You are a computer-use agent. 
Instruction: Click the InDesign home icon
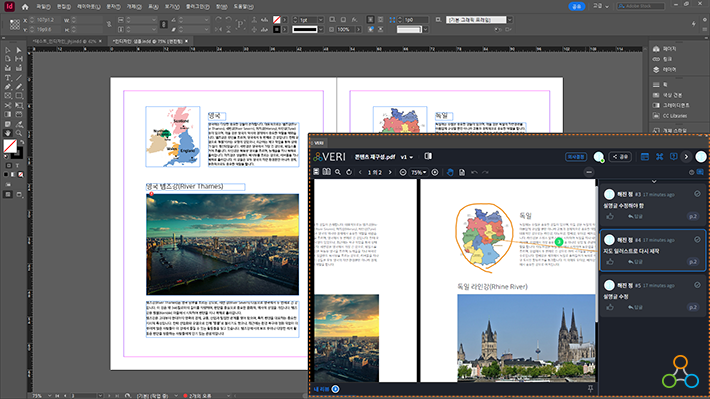click(x=25, y=7)
